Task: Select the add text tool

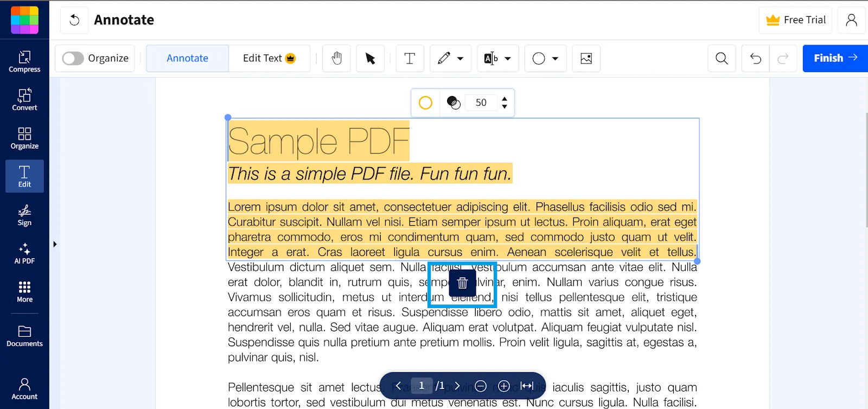Action: point(410,58)
